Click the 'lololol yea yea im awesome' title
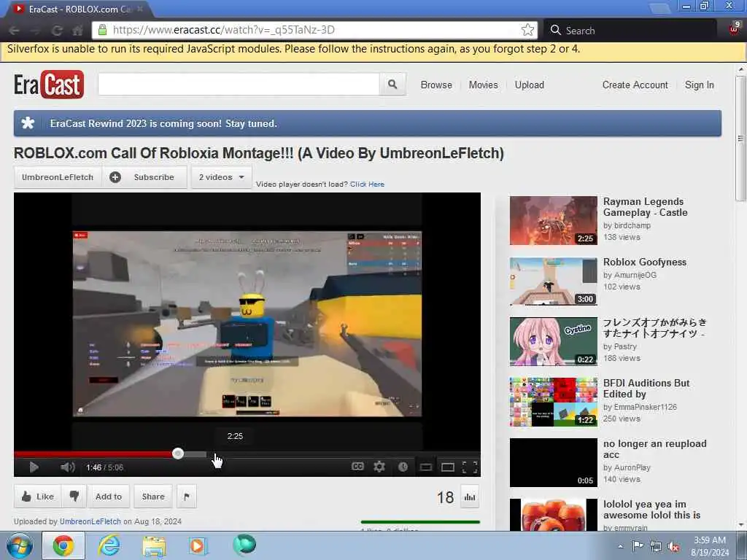 [x=651, y=510]
